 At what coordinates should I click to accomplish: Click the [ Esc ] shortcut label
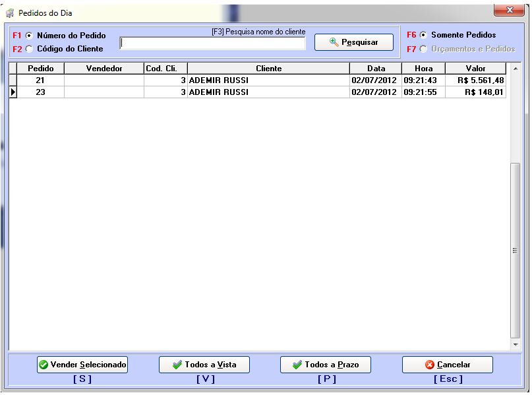pyautogui.click(x=448, y=379)
